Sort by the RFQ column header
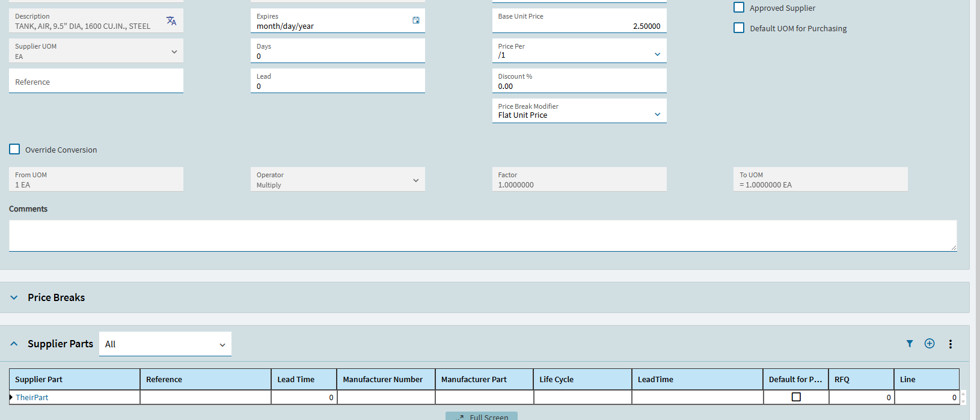The height and width of the screenshot is (420, 980). tap(862, 379)
